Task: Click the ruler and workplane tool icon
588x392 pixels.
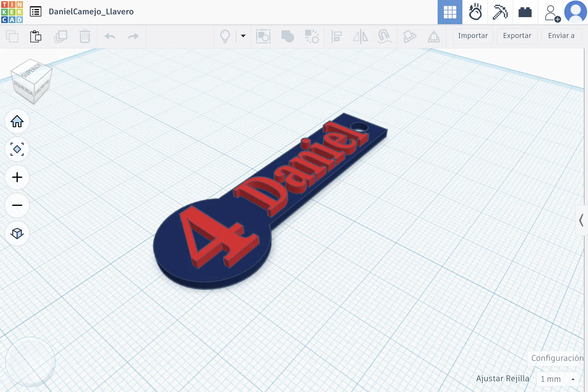Action: click(x=409, y=36)
